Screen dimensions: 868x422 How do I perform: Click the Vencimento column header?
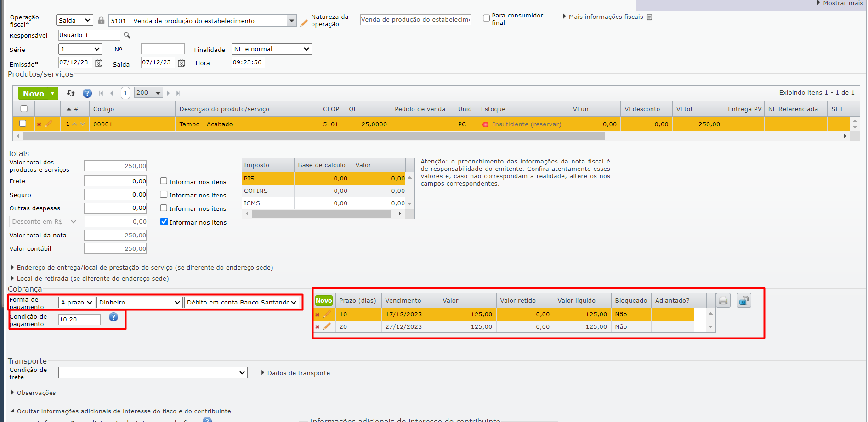pos(403,301)
